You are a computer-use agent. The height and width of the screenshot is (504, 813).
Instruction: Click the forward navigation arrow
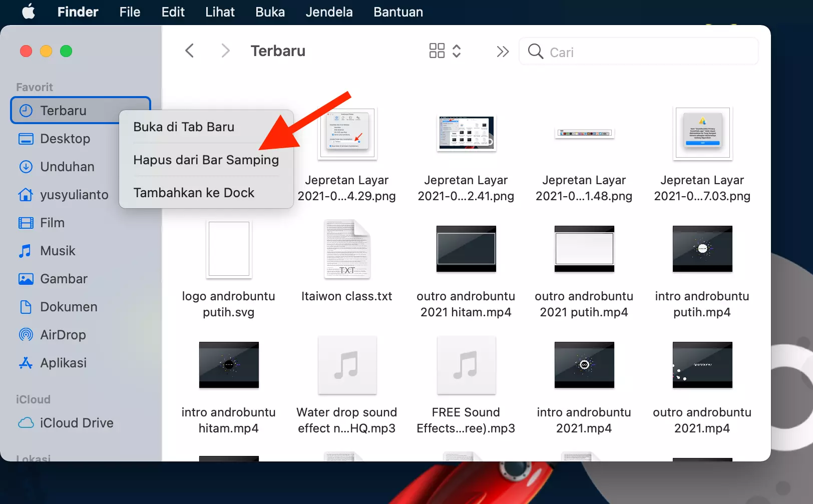coord(225,51)
